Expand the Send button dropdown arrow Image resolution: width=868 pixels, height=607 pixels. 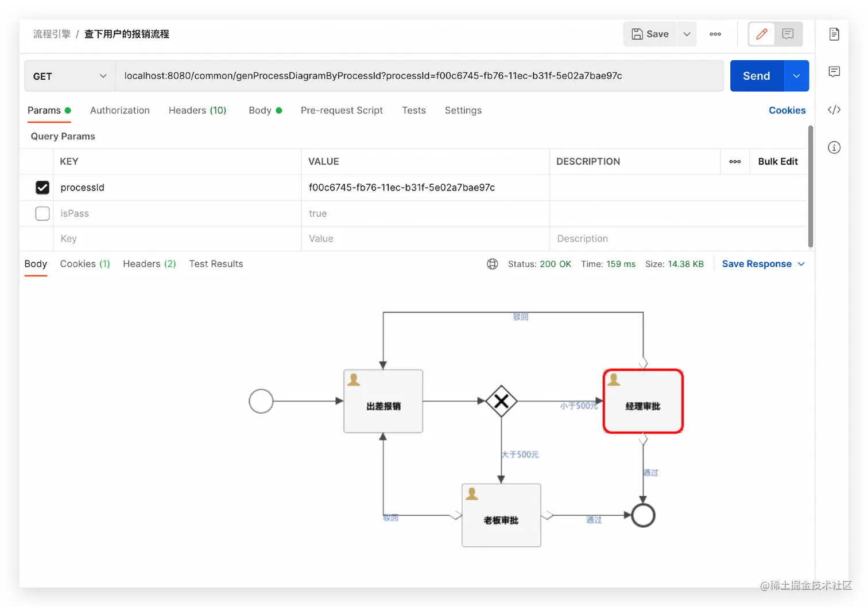796,76
